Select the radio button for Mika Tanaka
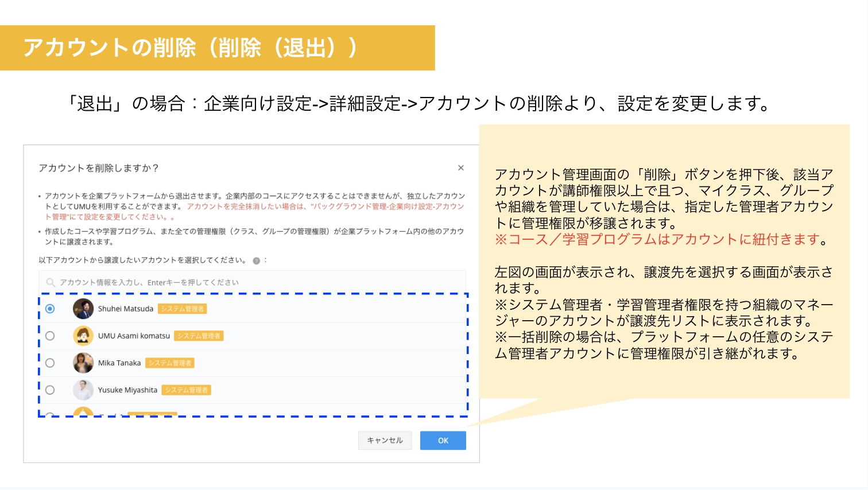868x490 pixels. 50,363
